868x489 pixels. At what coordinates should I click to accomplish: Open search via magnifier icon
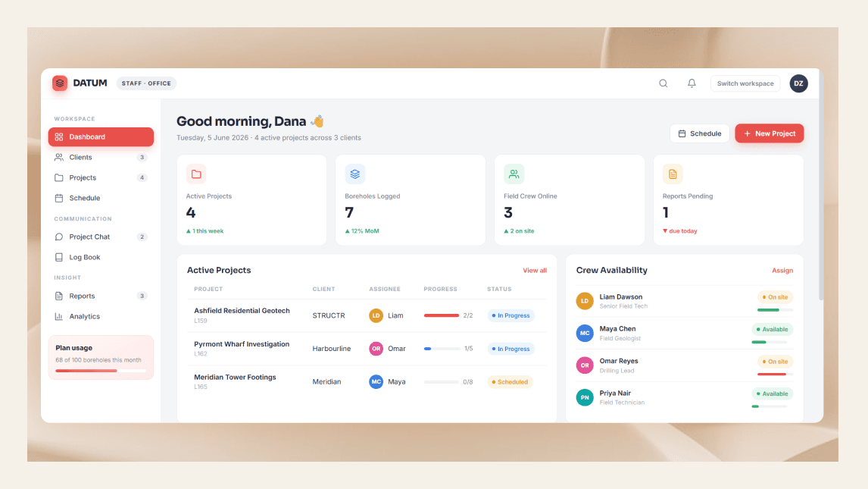coord(663,83)
